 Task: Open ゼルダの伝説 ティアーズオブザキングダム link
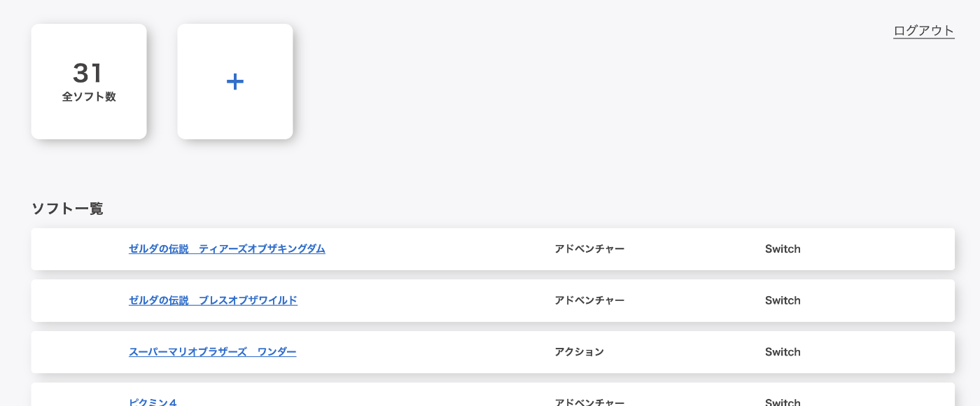pyautogui.click(x=227, y=249)
